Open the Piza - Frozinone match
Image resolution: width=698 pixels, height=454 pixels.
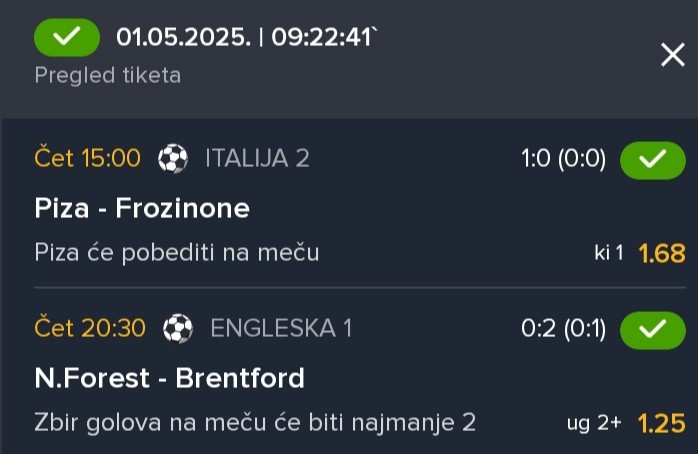pos(142,208)
